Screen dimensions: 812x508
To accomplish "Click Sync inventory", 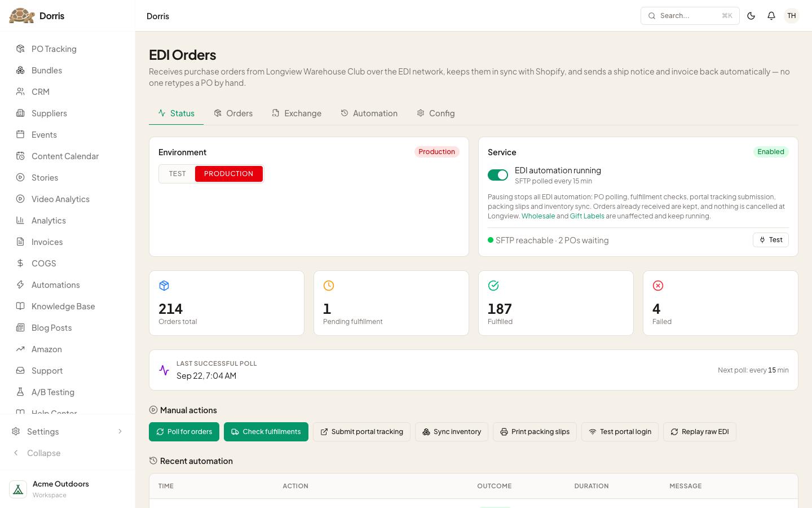I will (x=452, y=432).
